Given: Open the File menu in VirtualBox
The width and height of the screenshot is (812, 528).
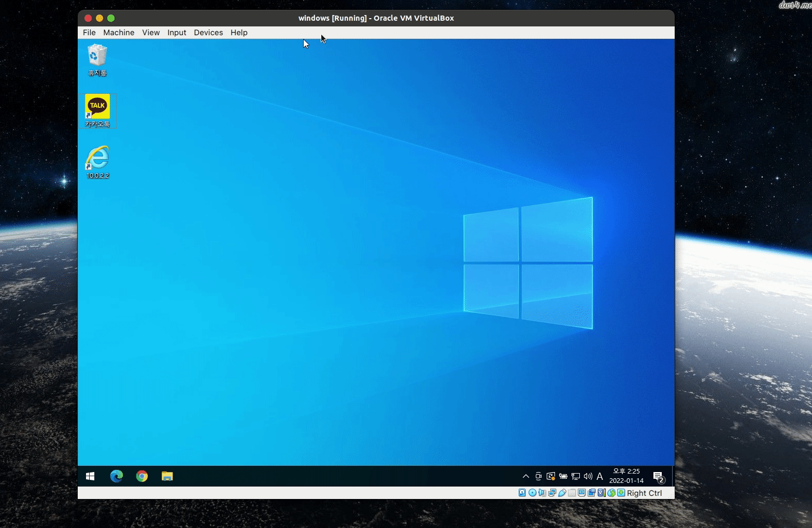Looking at the screenshot, I should pos(89,32).
